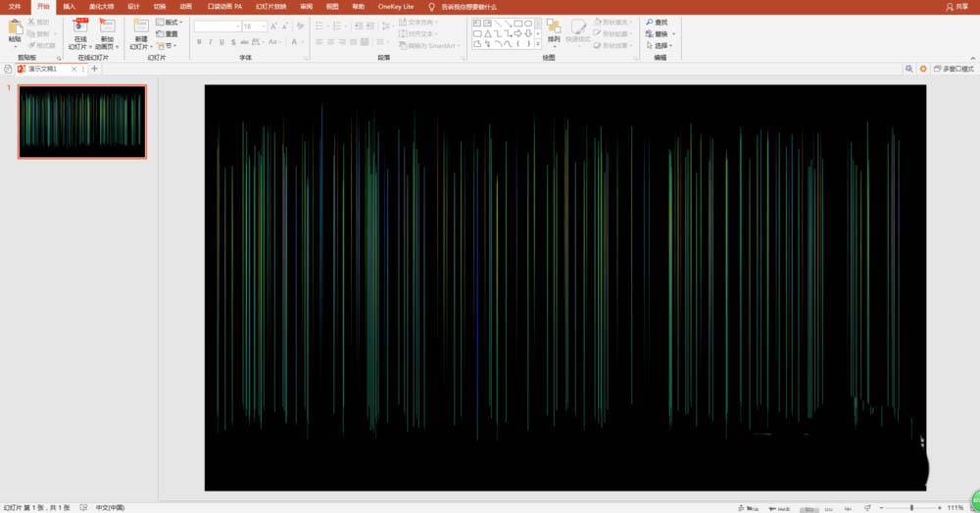Expand the Layout (版式) dropdown
The width and height of the screenshot is (980, 513).
click(170, 22)
